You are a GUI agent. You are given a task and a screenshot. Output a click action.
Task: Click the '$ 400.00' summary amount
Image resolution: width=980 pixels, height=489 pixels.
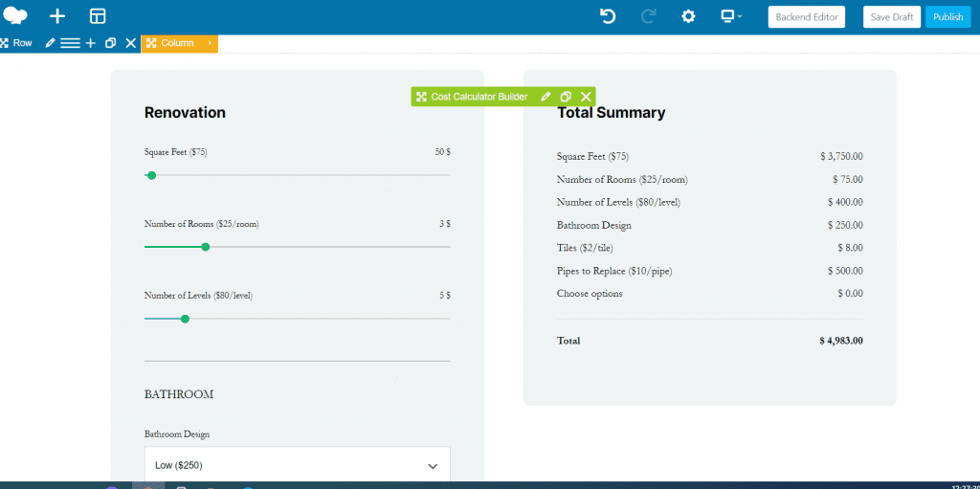(846, 203)
